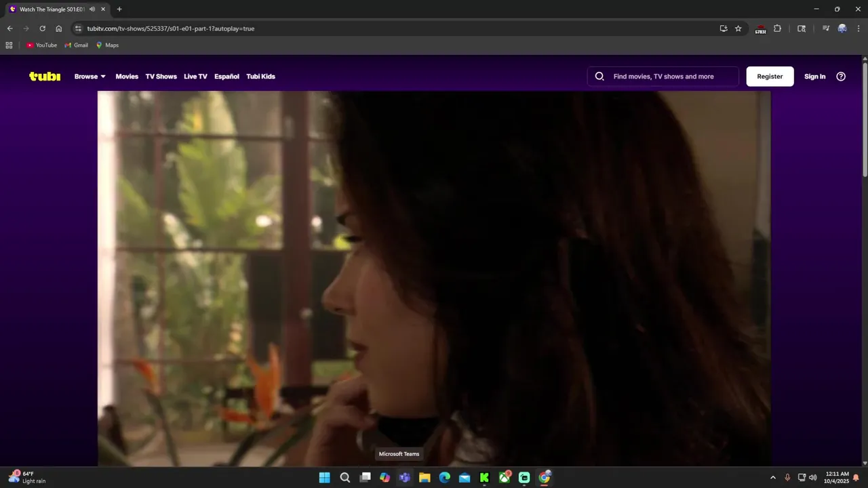The image size is (868, 488).
Task: Go back with the browser back arrow
Action: 9,28
